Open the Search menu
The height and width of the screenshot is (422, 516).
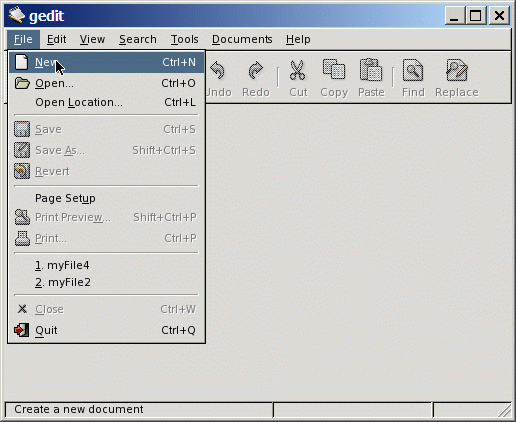coord(138,39)
